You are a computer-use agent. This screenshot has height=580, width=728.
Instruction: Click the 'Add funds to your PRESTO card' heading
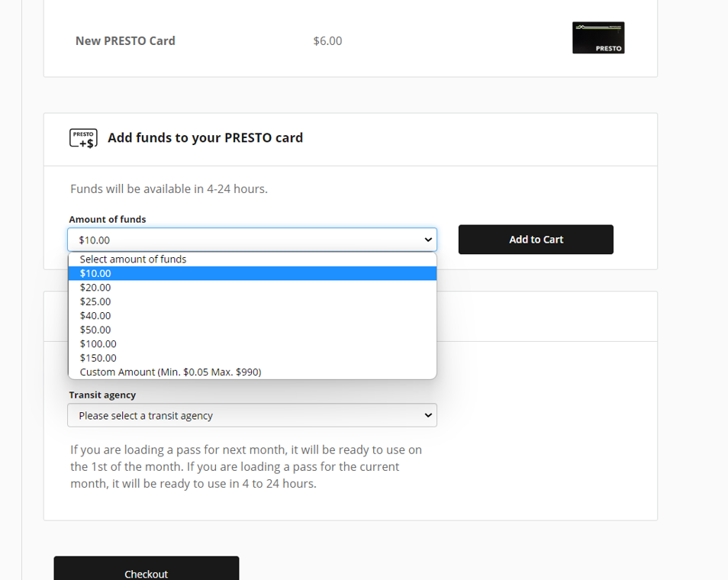pyautogui.click(x=205, y=138)
